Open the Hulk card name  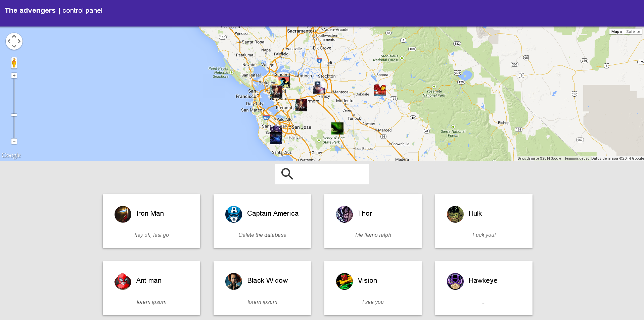point(475,213)
